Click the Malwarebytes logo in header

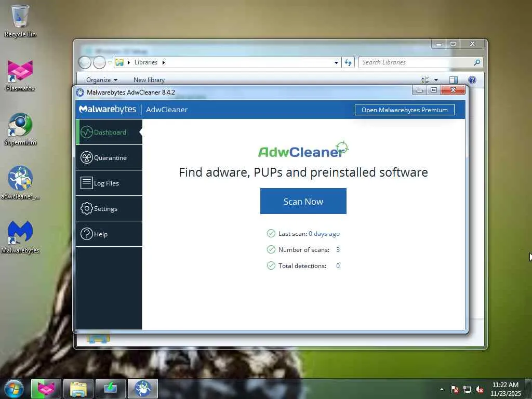click(107, 109)
